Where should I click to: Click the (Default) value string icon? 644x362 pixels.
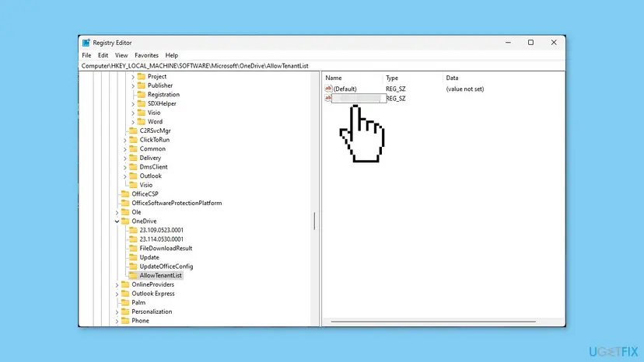click(x=328, y=89)
